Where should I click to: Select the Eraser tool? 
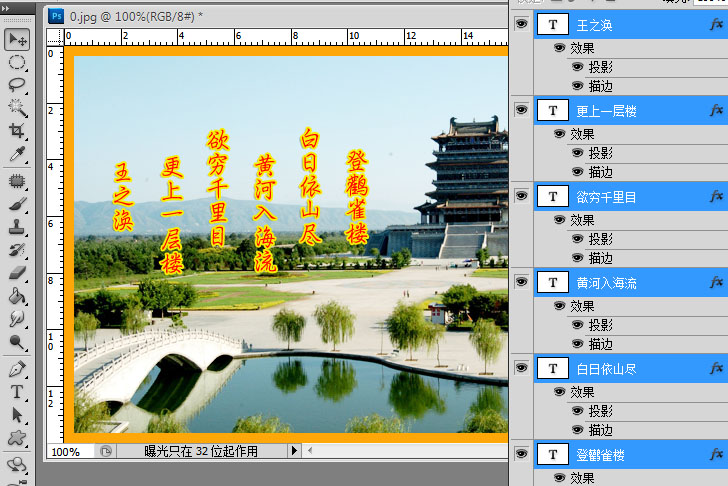(17, 272)
